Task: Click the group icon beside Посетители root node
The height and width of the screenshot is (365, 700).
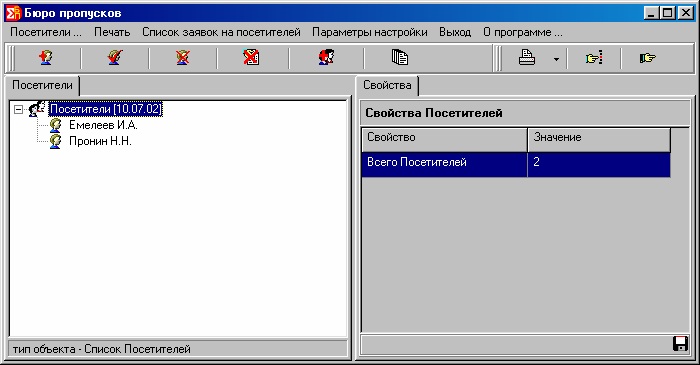Action: click(x=37, y=109)
